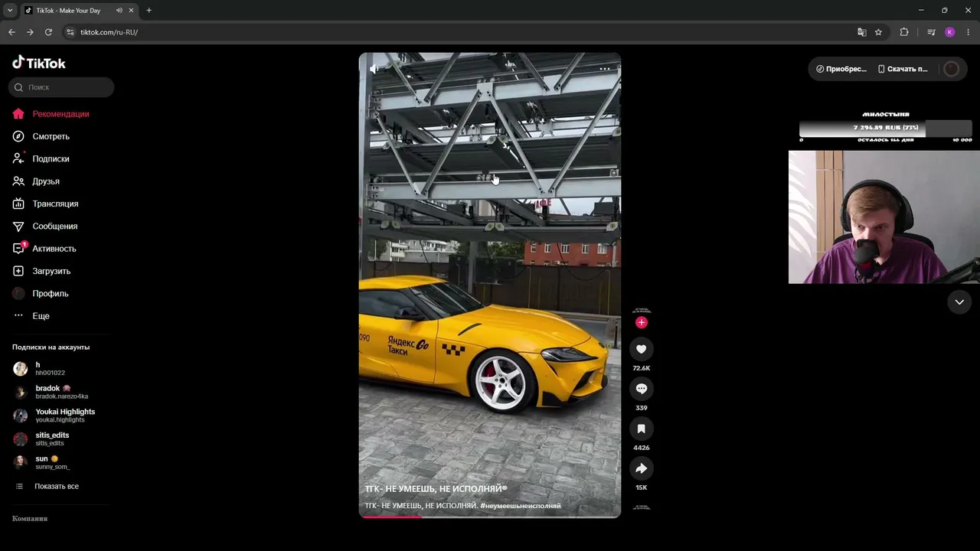Open the Друзья section
Viewport: 980px width, 551px height.
click(36, 181)
